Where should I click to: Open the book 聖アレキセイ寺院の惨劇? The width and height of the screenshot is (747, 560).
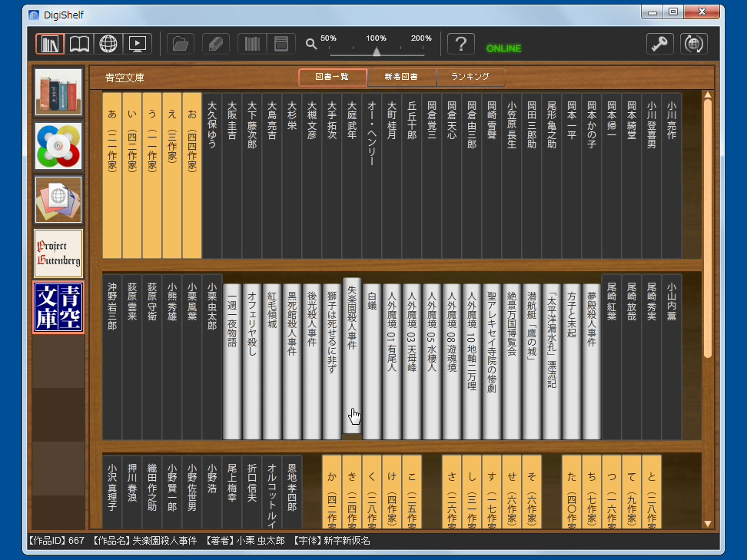tap(492, 362)
